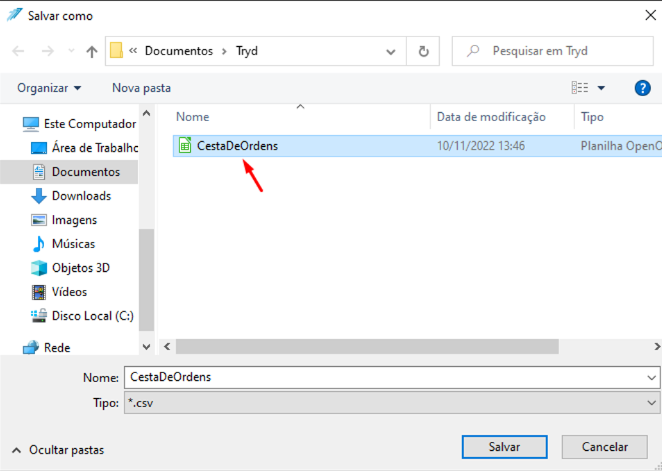The width and height of the screenshot is (662, 471).
Task: Click the Planilha OpenO type cell
Action: (621, 146)
